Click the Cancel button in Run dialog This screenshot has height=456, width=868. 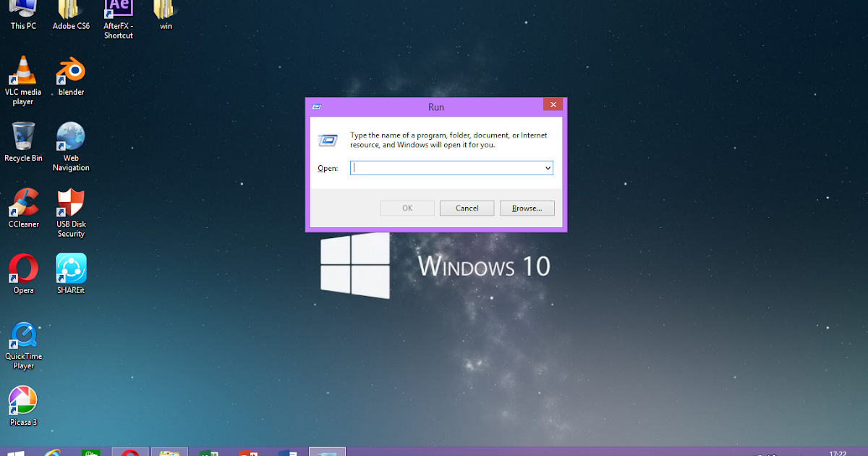pyautogui.click(x=467, y=208)
